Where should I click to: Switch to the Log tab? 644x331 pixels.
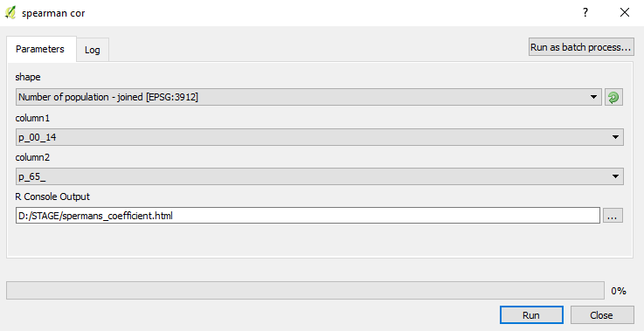pyautogui.click(x=93, y=50)
